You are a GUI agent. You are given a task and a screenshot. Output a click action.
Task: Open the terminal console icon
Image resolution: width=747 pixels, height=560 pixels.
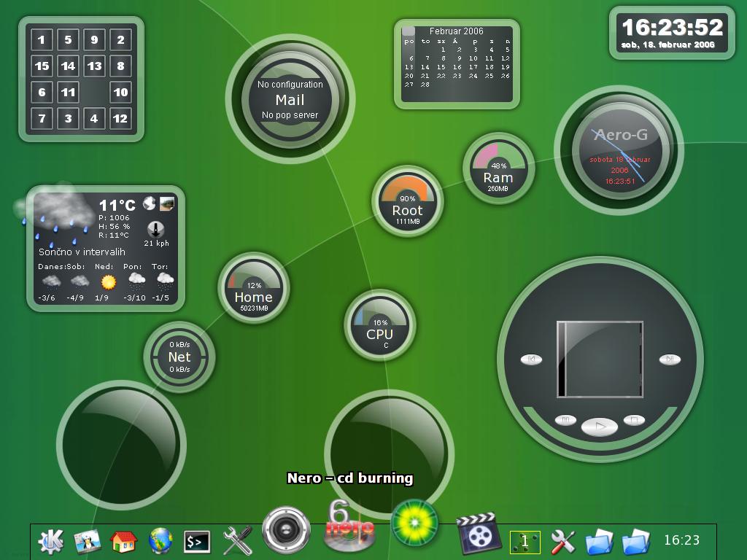197,542
